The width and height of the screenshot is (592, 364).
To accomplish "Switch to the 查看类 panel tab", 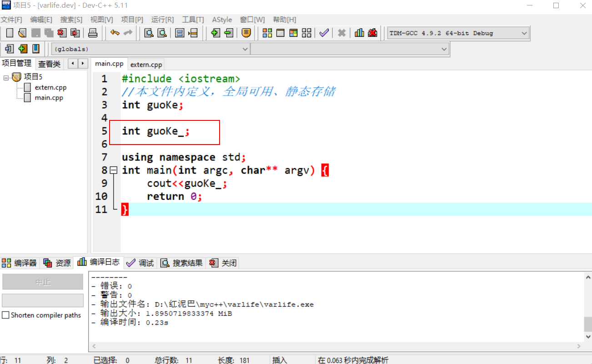I will [x=50, y=64].
